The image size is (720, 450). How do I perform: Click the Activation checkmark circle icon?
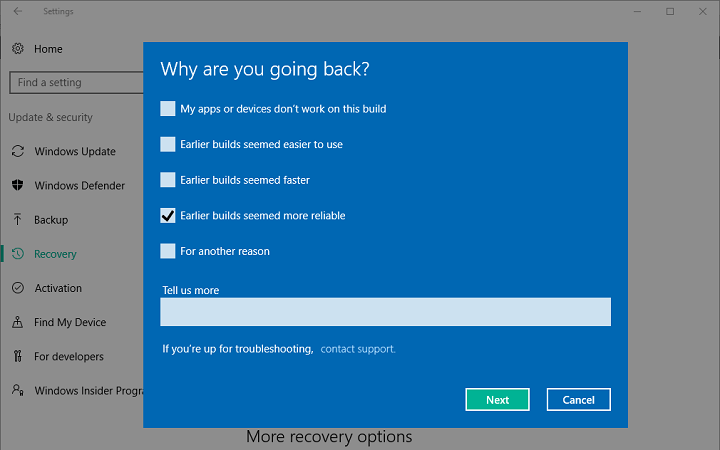click(x=17, y=288)
